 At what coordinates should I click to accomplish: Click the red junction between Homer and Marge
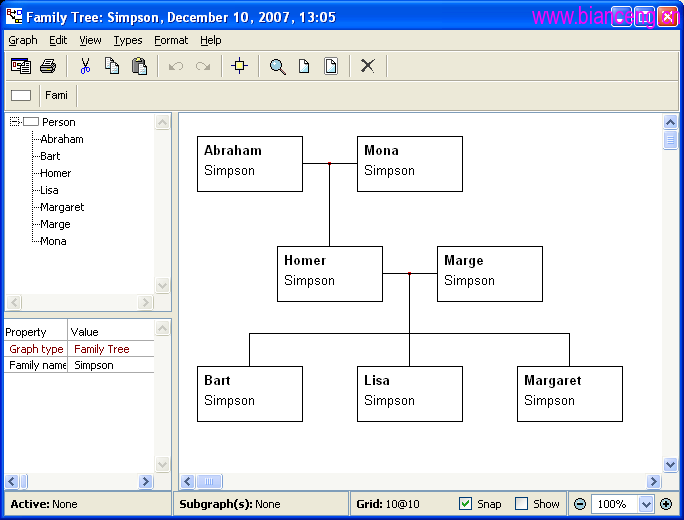click(x=409, y=274)
